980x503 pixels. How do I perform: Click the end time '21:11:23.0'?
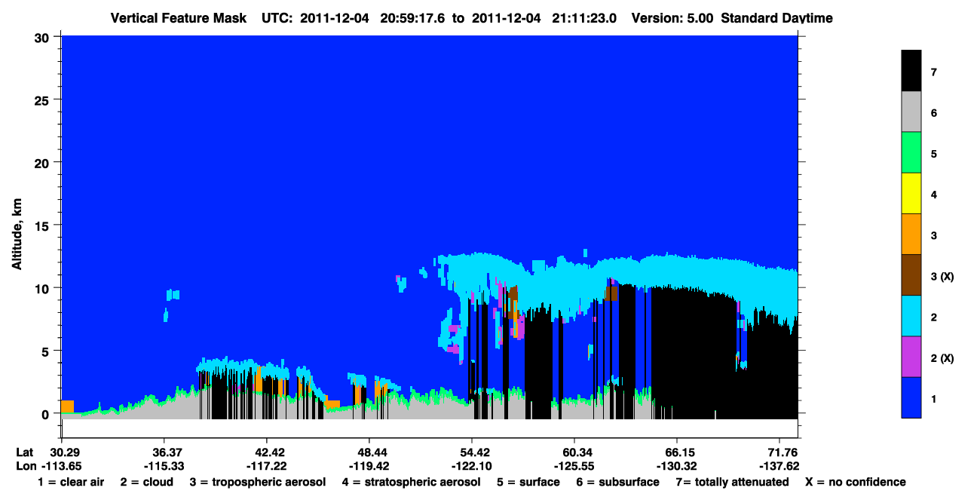584,18
